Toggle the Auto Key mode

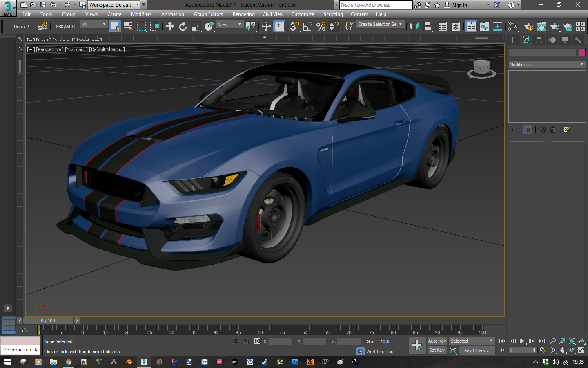pos(437,341)
